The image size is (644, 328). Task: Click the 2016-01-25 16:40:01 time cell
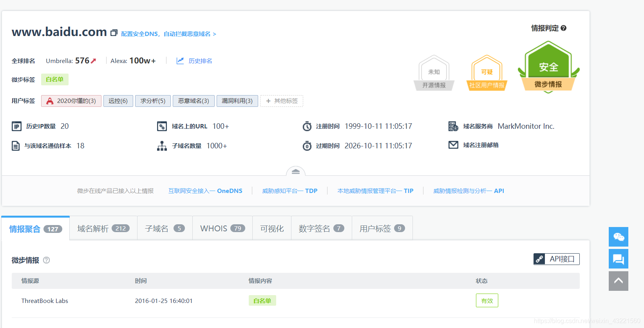point(164,301)
